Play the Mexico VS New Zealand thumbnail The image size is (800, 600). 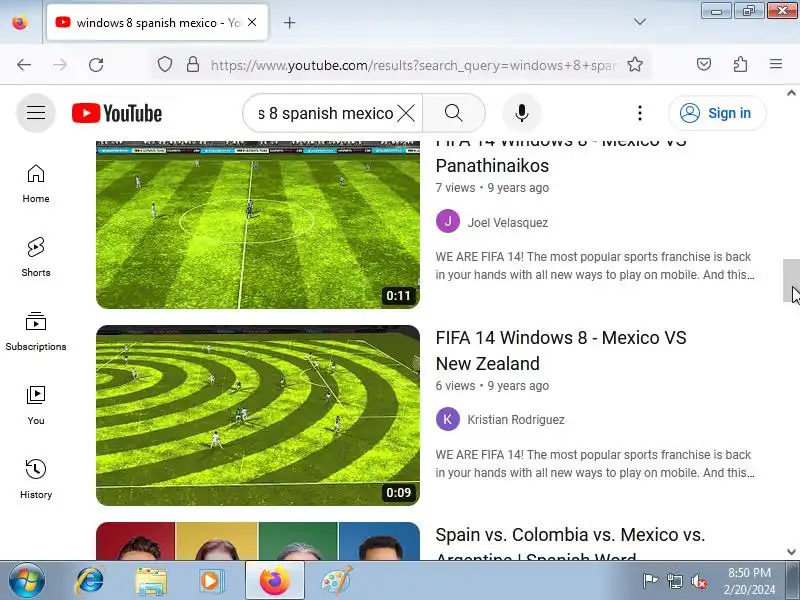[258, 415]
